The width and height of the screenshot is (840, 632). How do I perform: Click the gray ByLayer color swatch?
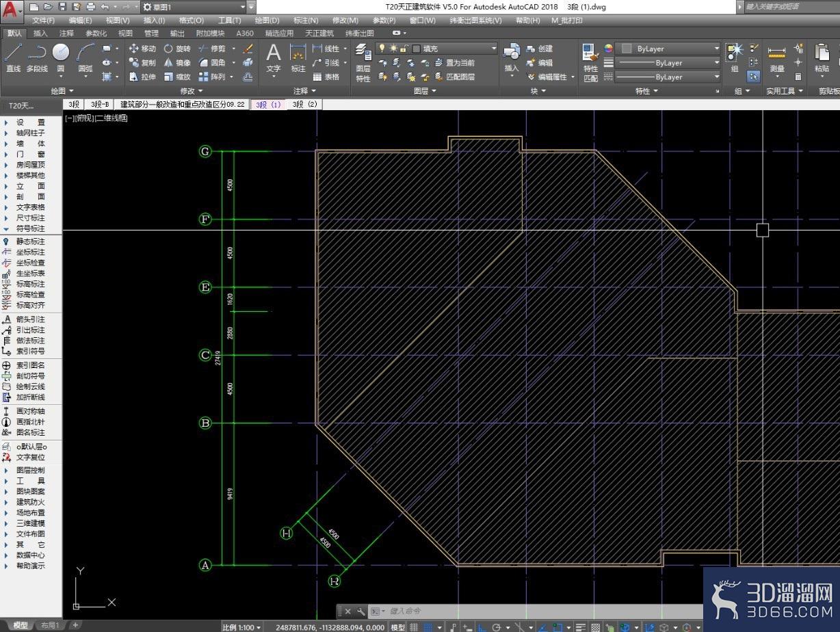pyautogui.click(x=627, y=49)
